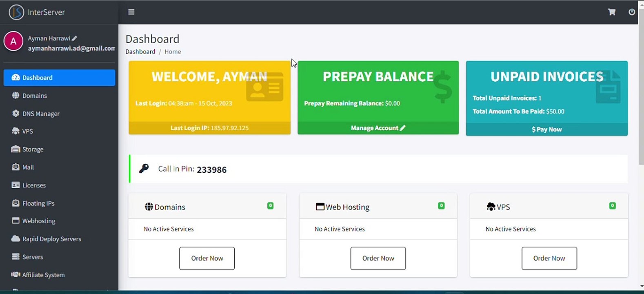The width and height of the screenshot is (644, 294).
Task: Click the green 0 badge on Web Hosting card
Action: pos(441,206)
